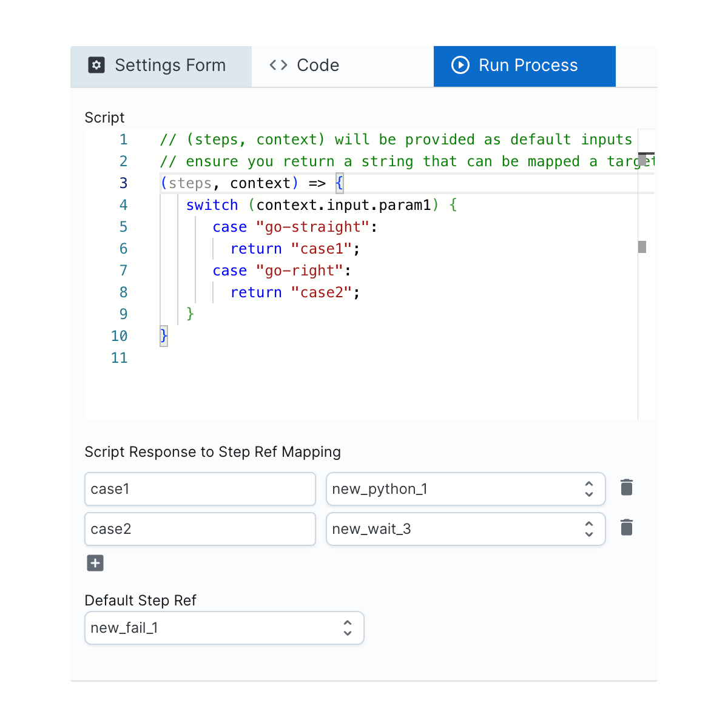Expand the Default Step Ref dropdown
This screenshot has width=728, height=728.
pyautogui.click(x=224, y=628)
